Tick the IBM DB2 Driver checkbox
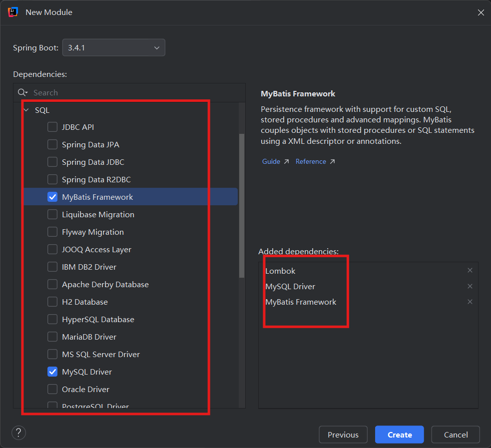Screen dimensions: 491x448 point(52,267)
